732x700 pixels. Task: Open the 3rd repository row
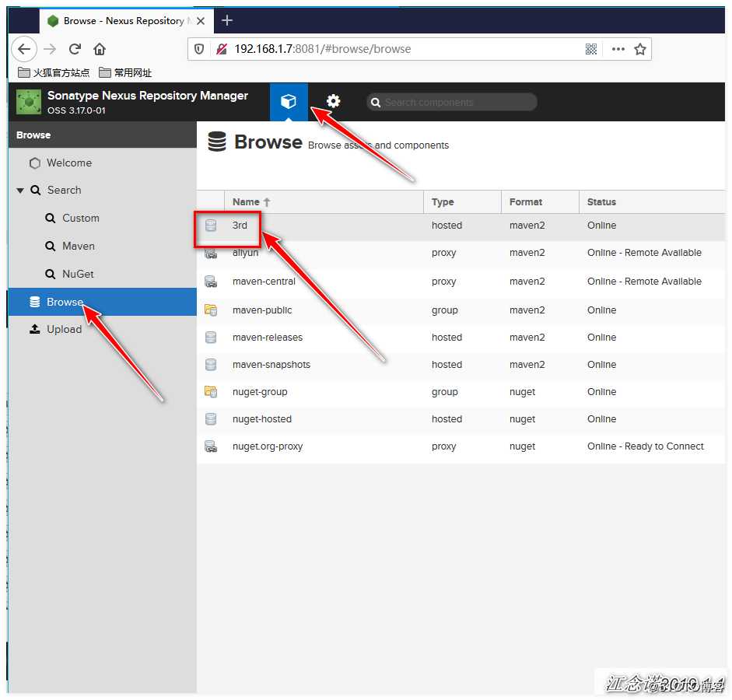pyautogui.click(x=461, y=226)
